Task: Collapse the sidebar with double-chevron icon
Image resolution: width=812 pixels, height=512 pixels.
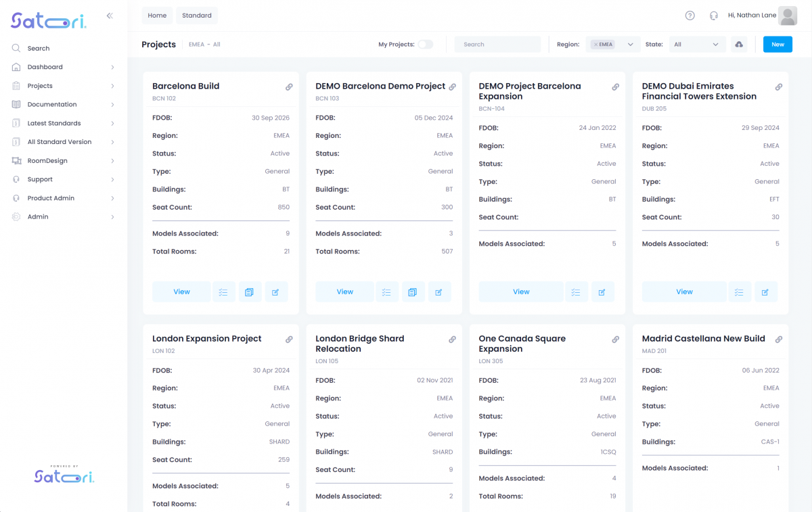Action: (110, 16)
